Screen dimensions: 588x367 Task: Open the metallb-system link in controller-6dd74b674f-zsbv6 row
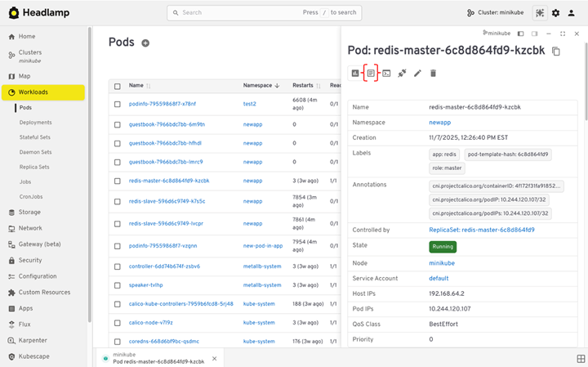262,266
